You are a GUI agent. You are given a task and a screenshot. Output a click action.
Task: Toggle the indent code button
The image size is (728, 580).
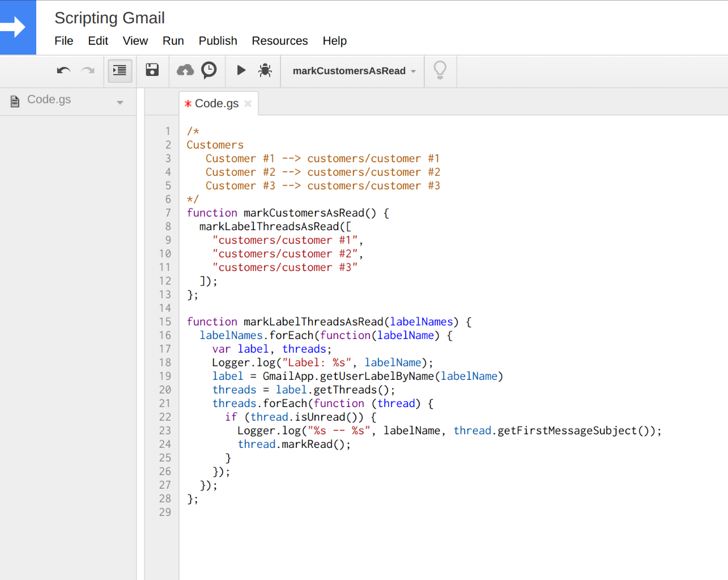point(120,70)
